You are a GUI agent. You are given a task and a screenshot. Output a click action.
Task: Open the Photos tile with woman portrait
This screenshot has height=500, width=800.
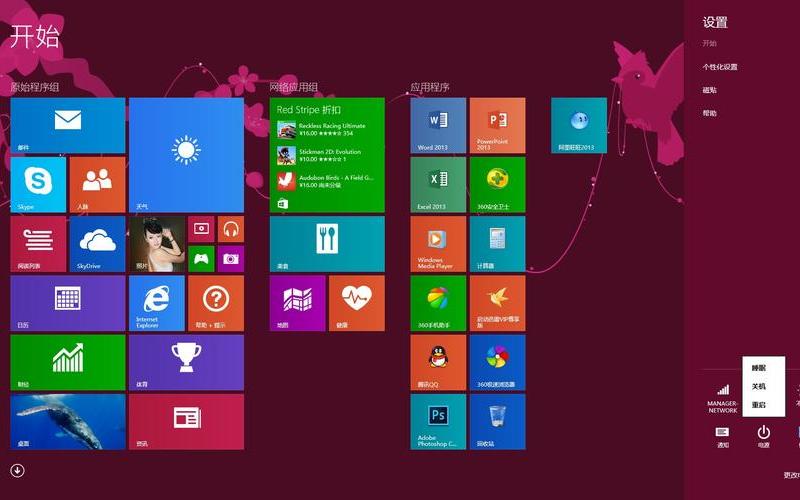point(157,244)
